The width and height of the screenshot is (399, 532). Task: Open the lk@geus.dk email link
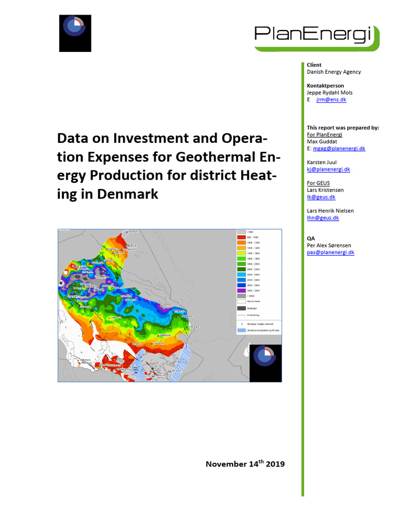click(x=321, y=197)
